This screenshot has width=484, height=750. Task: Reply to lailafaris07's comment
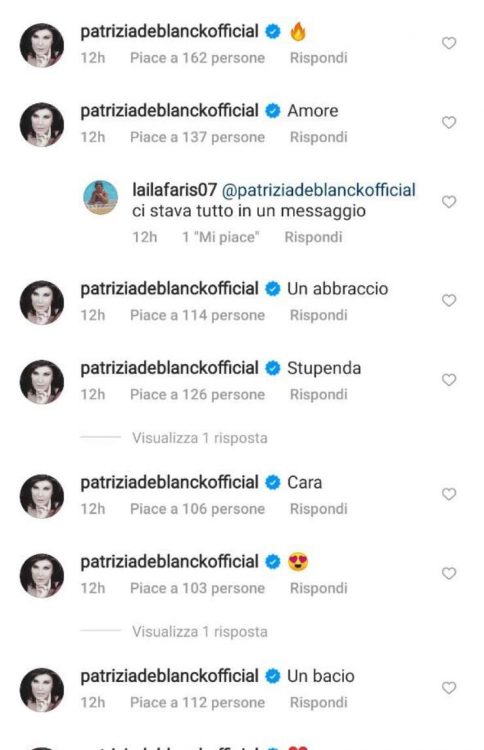(x=313, y=237)
